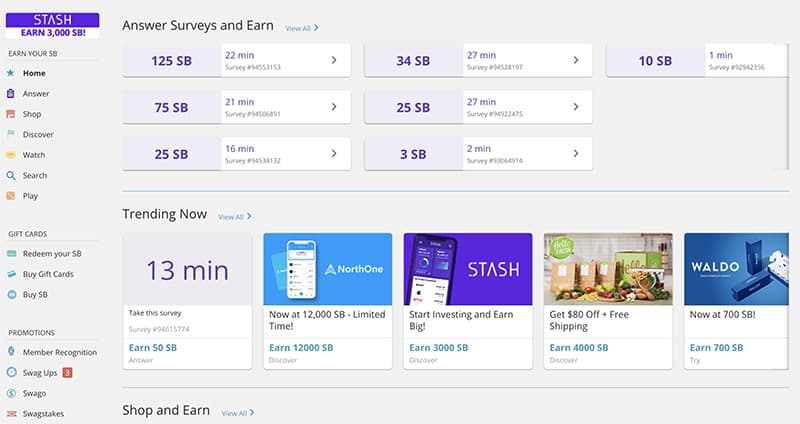Click the Discover flag icon
800x424 pixels.
pos(10,134)
